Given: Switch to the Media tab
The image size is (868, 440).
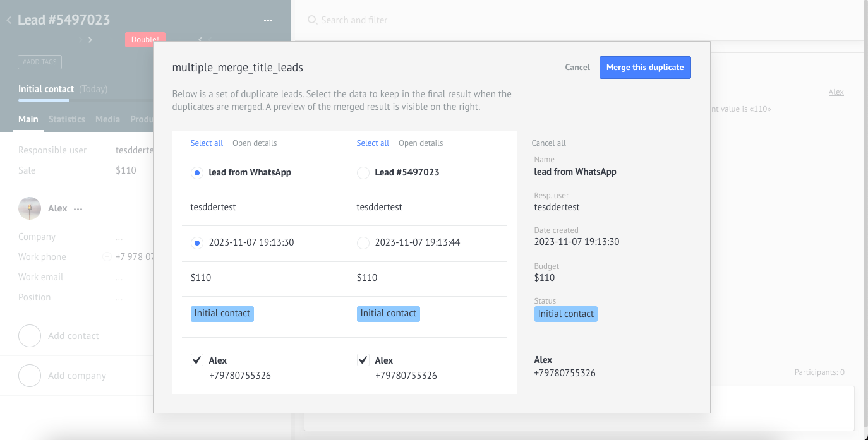Looking at the screenshot, I should [x=107, y=119].
